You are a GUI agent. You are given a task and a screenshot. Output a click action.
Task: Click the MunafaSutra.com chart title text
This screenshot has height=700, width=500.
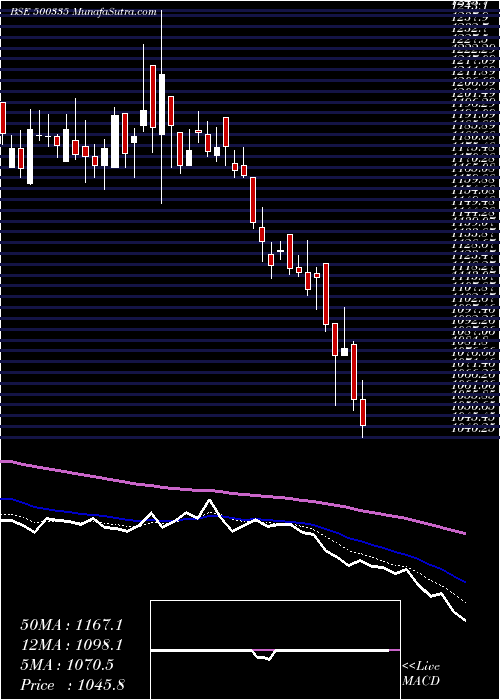(85, 12)
